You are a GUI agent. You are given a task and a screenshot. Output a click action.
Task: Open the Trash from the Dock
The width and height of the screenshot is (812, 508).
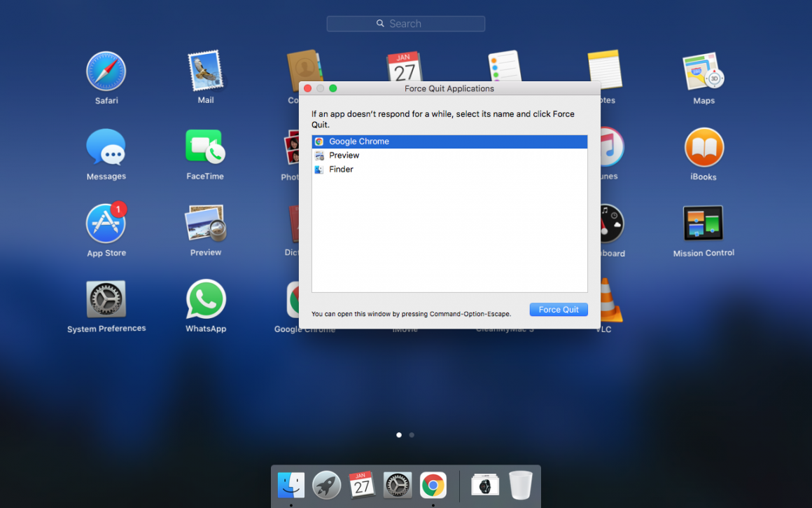click(520, 485)
